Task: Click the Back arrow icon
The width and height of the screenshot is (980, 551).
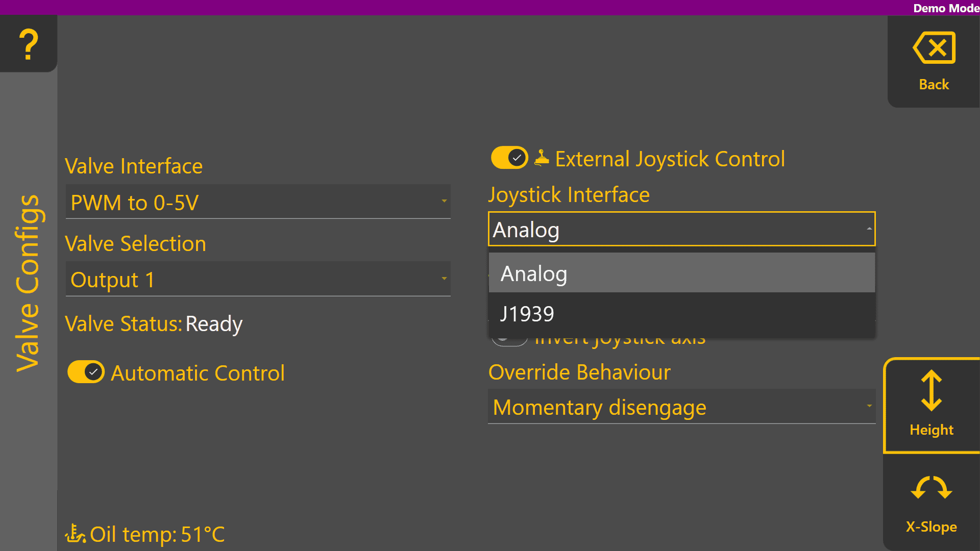Action: [934, 48]
